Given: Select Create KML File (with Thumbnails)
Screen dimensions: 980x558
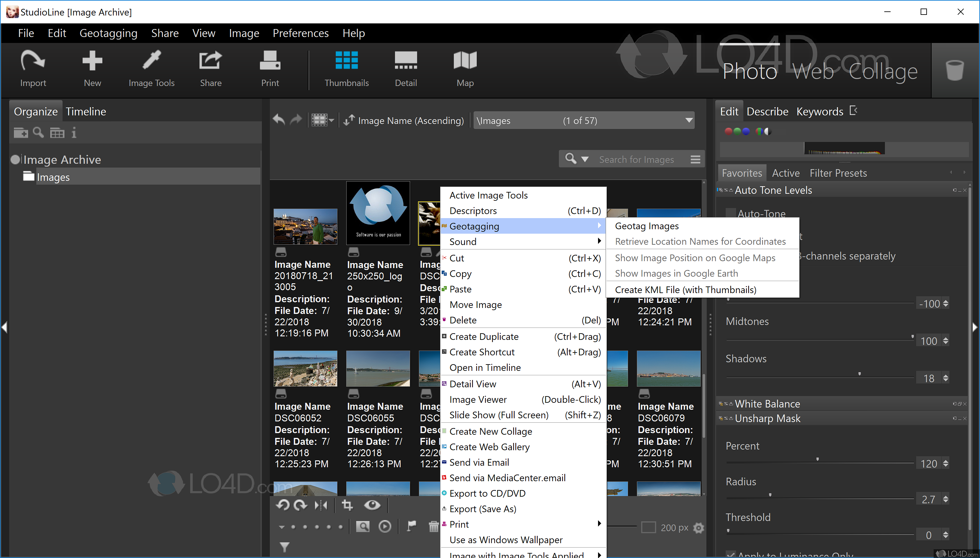Looking at the screenshot, I should click(685, 290).
